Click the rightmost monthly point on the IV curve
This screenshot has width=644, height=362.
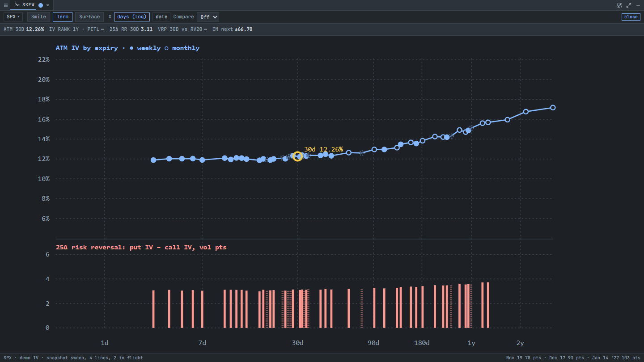click(x=553, y=108)
